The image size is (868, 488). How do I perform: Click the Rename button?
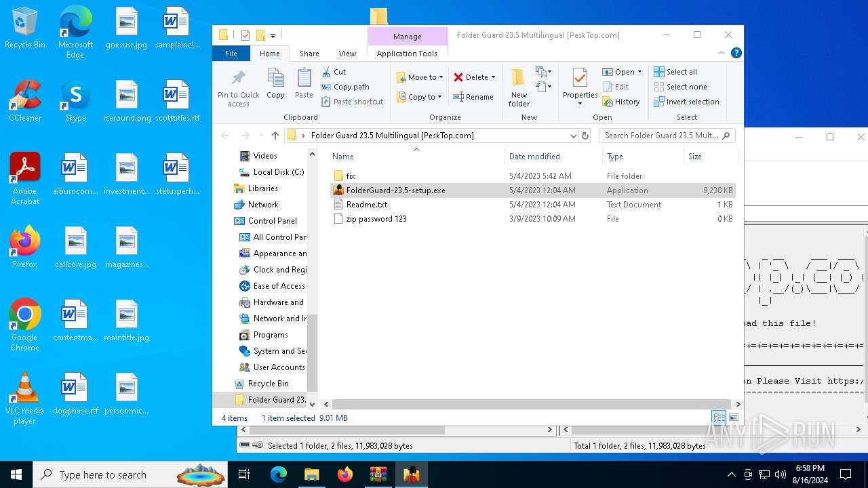click(473, 97)
